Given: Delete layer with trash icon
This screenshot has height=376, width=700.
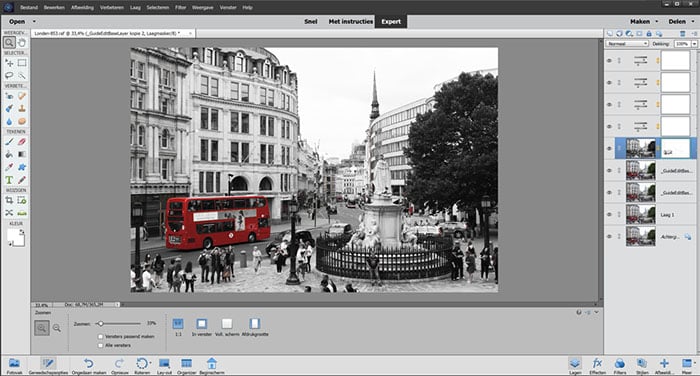Looking at the screenshot, I should (x=682, y=33).
